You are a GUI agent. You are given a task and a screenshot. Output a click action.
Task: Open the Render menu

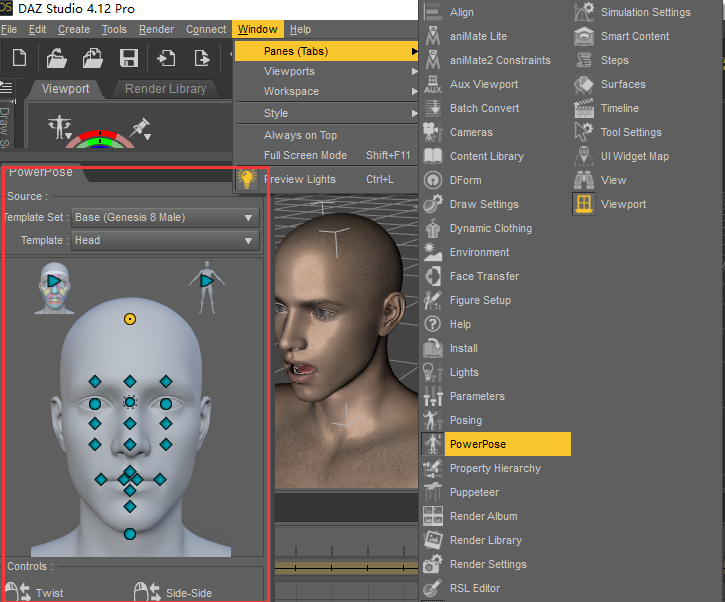coord(156,29)
